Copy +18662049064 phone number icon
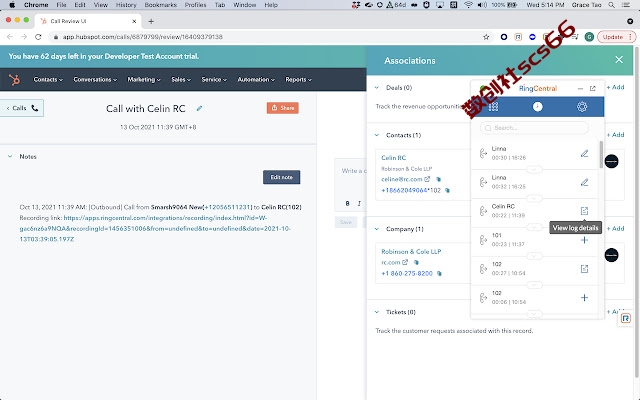Viewport: 640px width, 400px height. pyautogui.click(x=447, y=191)
